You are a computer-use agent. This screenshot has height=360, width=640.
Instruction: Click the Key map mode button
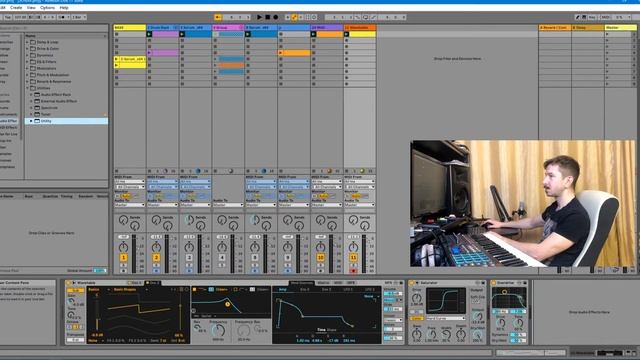[592, 17]
